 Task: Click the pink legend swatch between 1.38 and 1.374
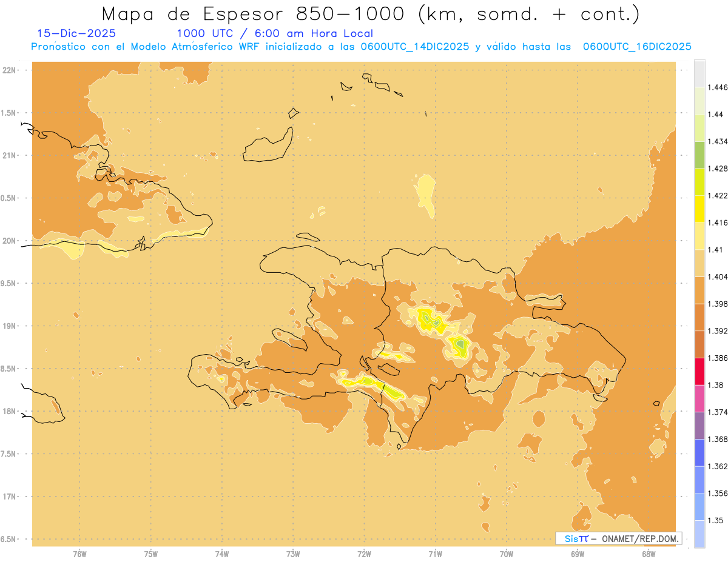tap(699, 398)
